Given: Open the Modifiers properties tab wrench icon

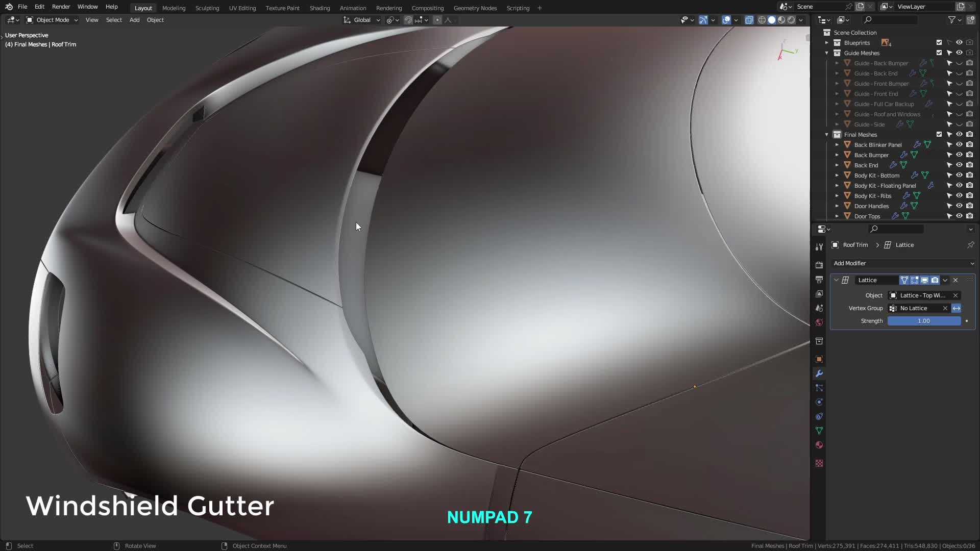Looking at the screenshot, I should (x=819, y=373).
